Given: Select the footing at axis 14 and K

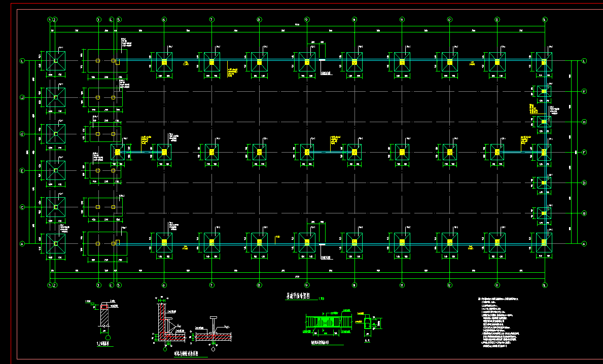Looking at the screenshot, I should click(544, 91).
